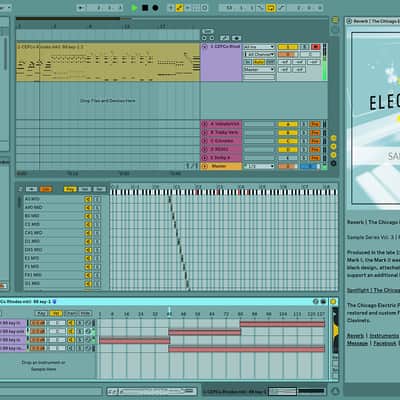Click the Hide tab in sampler zone editor

[85, 314]
